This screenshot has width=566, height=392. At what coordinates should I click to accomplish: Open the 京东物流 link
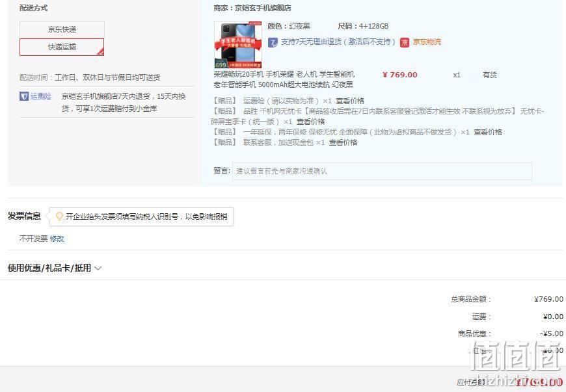tap(427, 42)
